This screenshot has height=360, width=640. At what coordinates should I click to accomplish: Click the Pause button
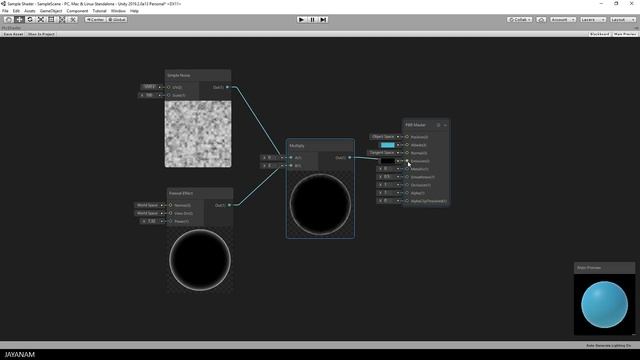[x=312, y=20]
